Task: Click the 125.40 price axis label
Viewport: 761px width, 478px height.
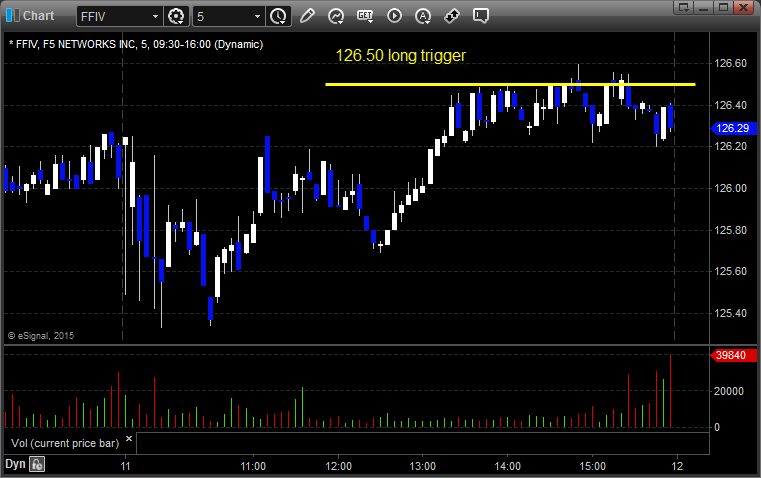Action: 730,313
